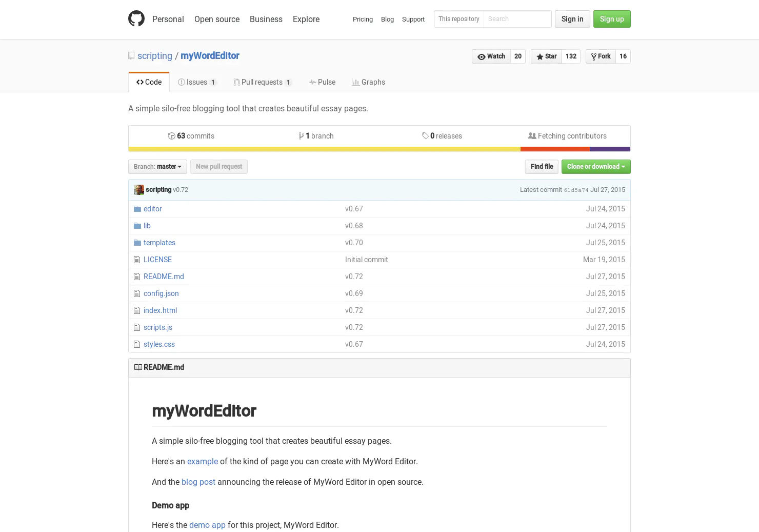Click the index.html file icon
The width and height of the screenshot is (759, 532).
click(137, 310)
